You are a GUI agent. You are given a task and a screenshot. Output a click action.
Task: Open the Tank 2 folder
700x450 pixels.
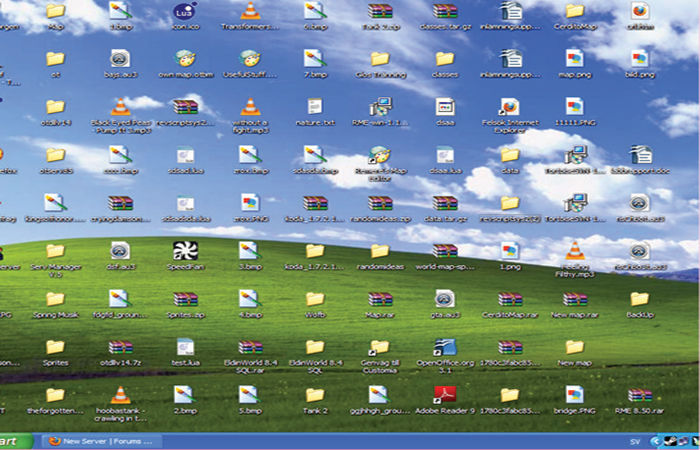pos(314,394)
